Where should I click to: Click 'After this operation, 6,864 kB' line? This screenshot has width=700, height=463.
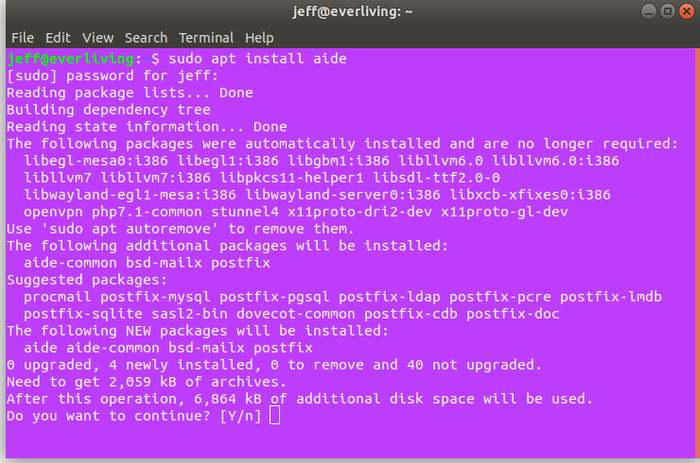coord(300,399)
